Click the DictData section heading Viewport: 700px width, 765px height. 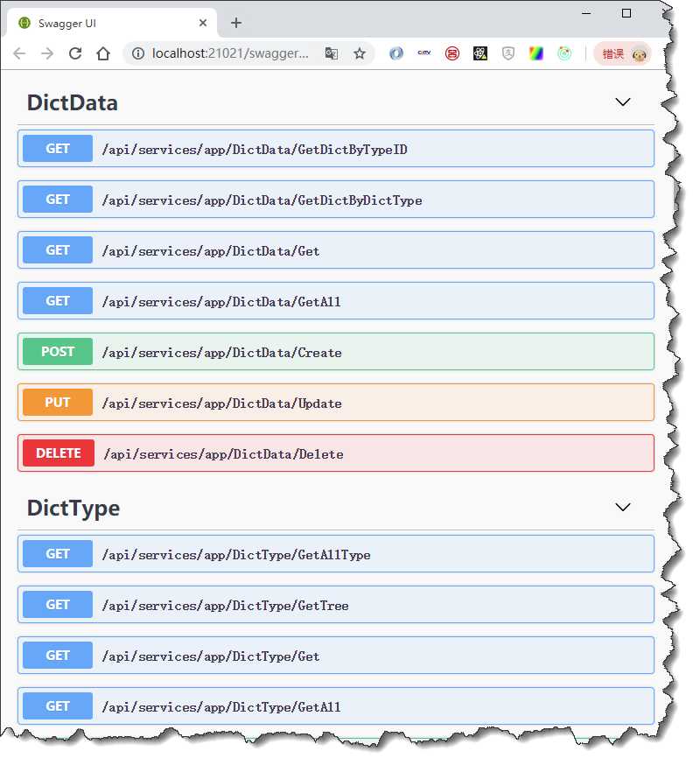point(73,103)
